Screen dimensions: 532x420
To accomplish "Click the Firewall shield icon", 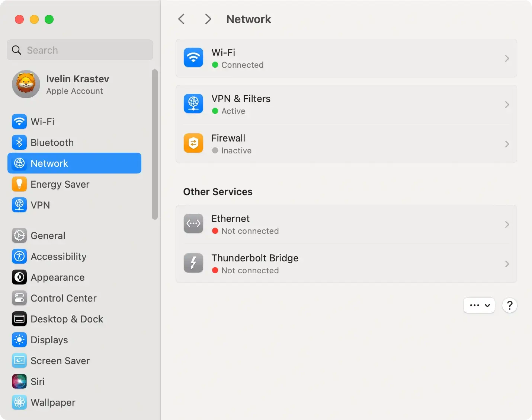I will (x=193, y=143).
